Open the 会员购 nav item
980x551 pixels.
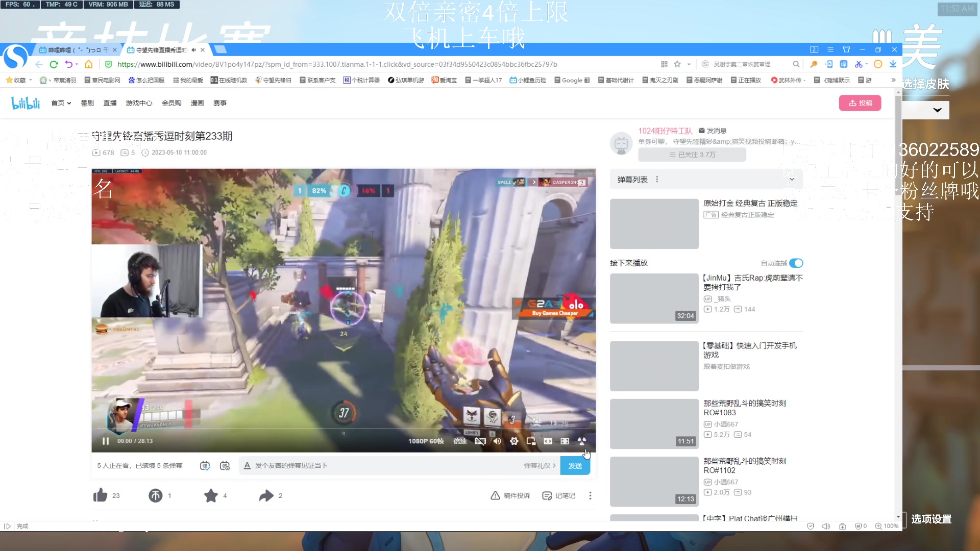click(x=171, y=103)
